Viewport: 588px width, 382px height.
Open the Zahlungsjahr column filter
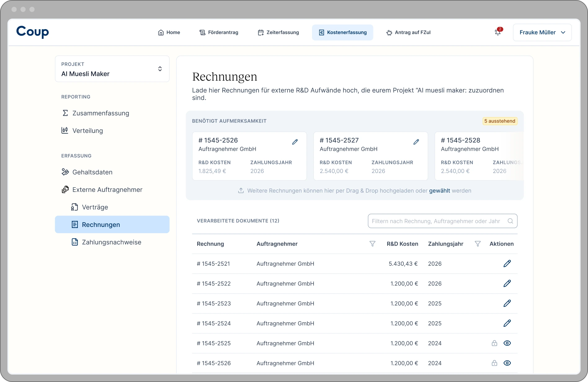pos(478,244)
